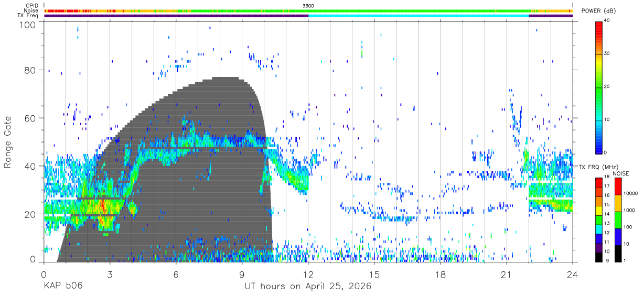Click the Range Gate axis title

point(8,143)
